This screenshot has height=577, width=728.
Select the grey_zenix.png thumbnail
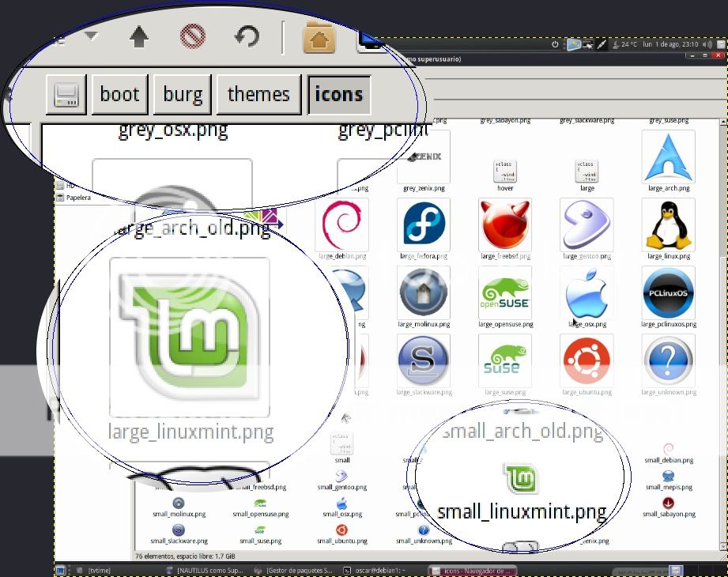pos(424,157)
